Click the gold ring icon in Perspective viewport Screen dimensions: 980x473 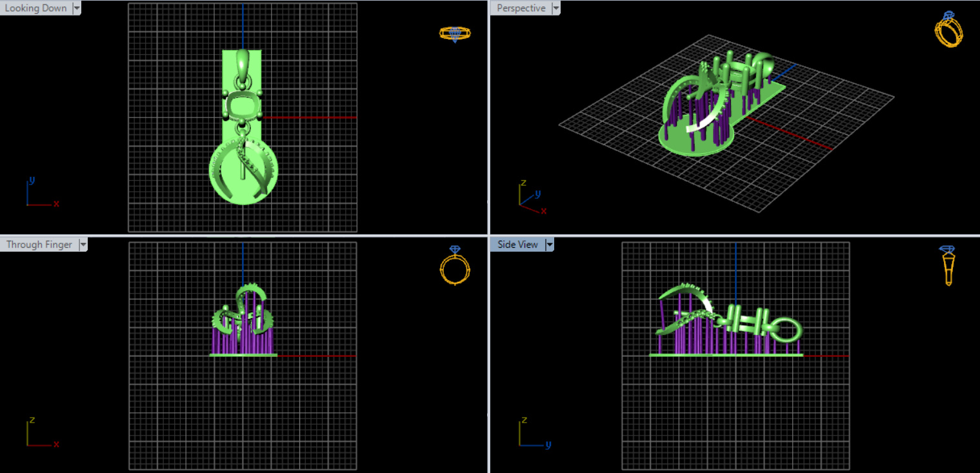[x=949, y=30]
